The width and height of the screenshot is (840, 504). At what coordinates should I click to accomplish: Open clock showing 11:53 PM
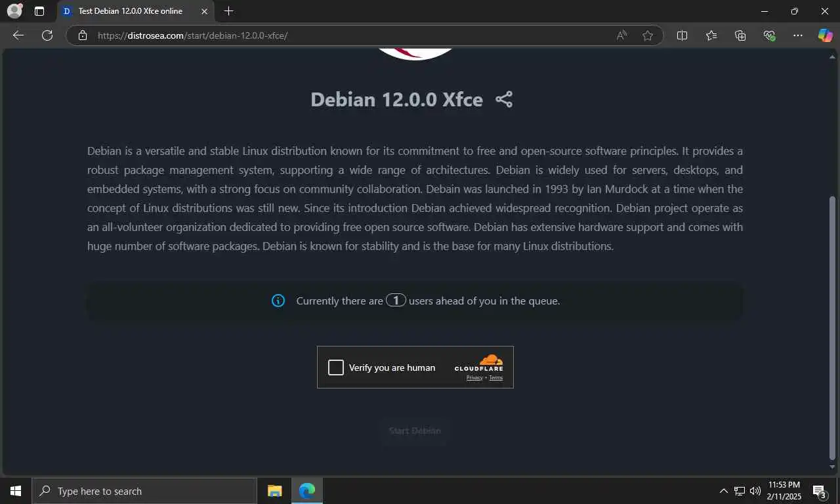(784, 491)
